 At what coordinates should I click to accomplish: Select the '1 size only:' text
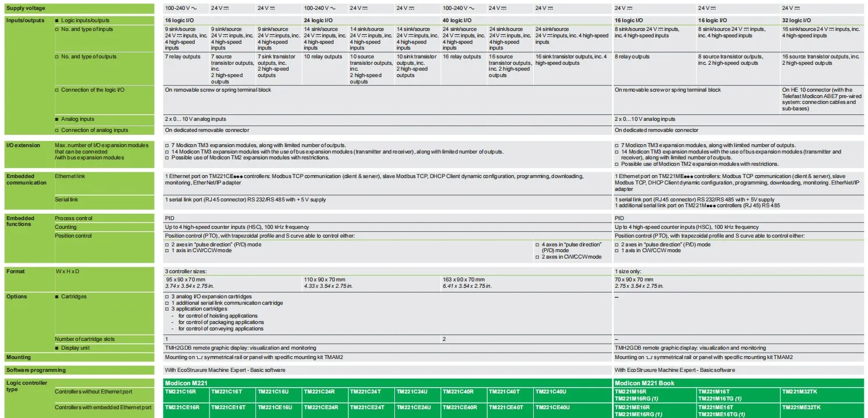[628, 271]
